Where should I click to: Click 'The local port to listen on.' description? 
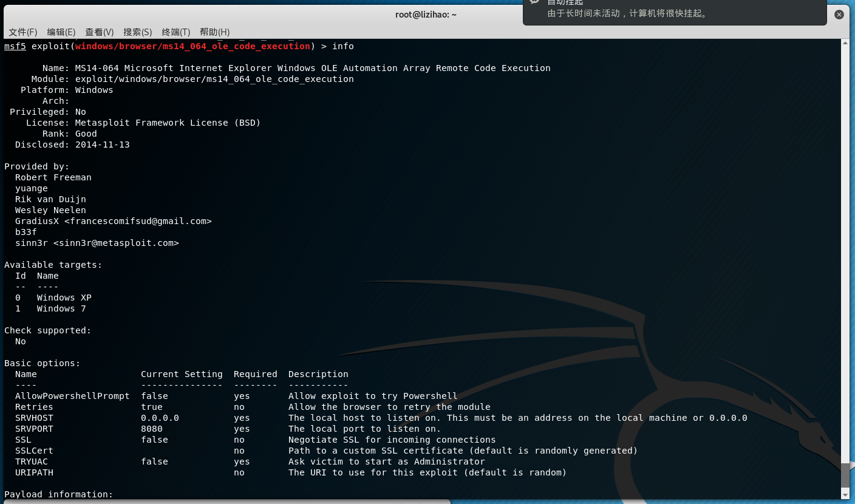point(365,429)
